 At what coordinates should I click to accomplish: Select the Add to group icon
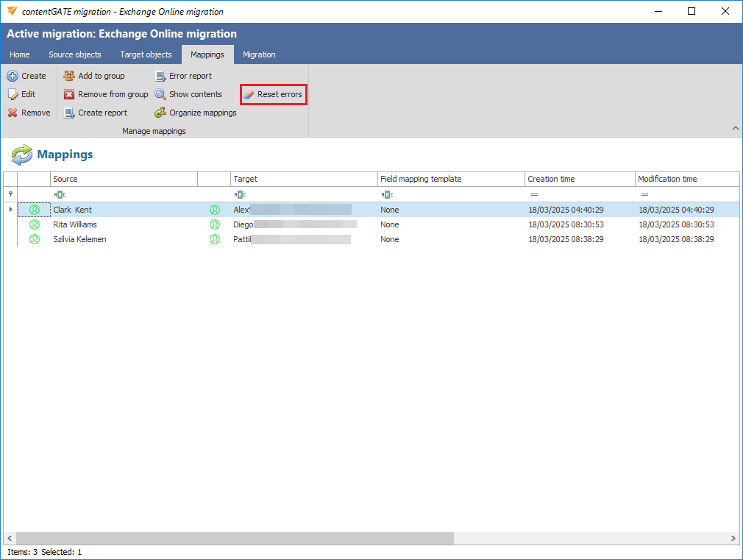69,76
